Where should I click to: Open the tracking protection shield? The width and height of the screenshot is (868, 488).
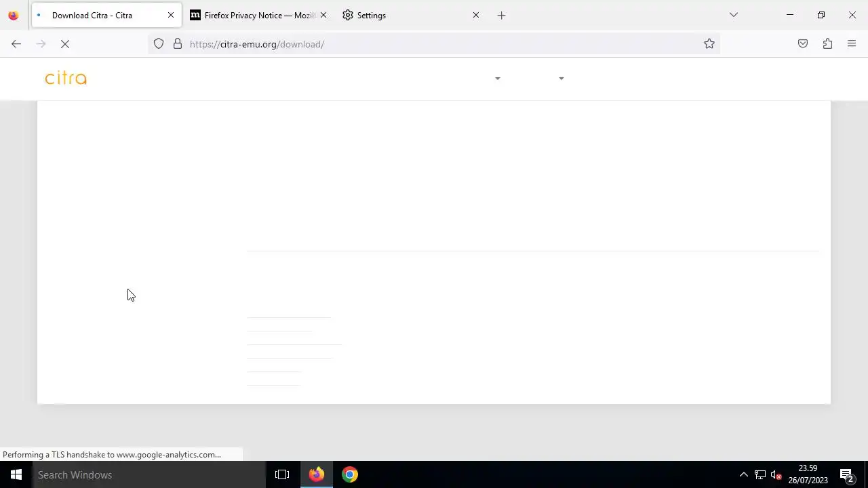coord(159,44)
